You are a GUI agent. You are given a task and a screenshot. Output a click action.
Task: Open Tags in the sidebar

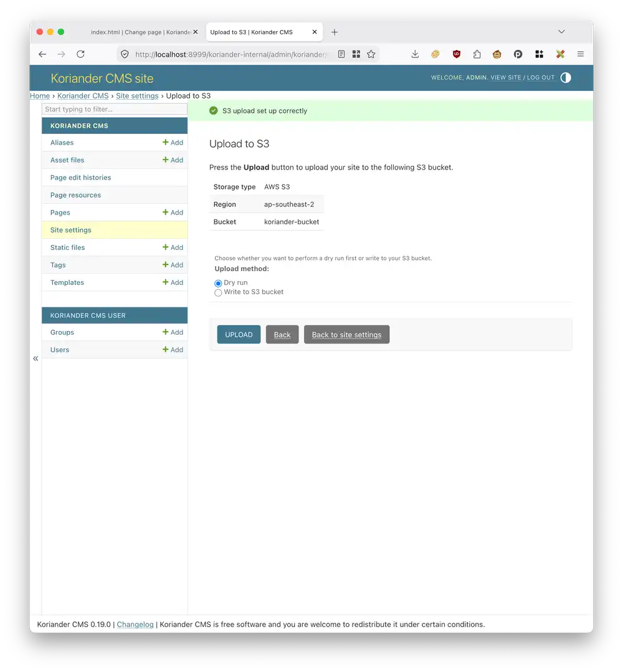coord(58,266)
